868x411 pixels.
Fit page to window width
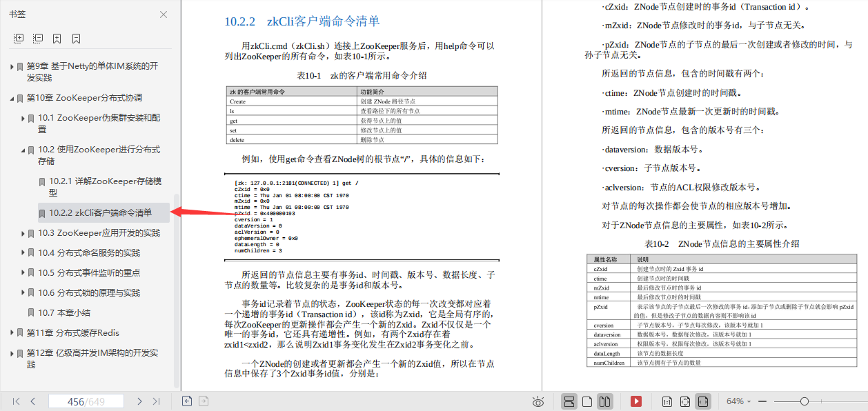click(x=703, y=401)
